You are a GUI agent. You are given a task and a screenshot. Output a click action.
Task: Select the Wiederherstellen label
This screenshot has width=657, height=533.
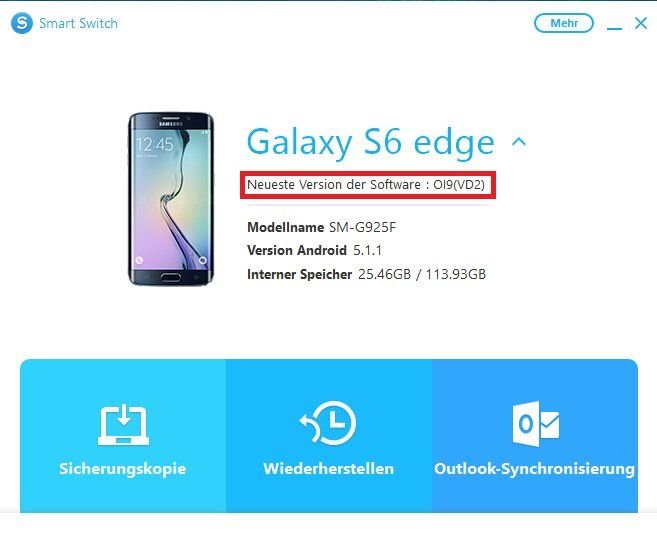328,468
